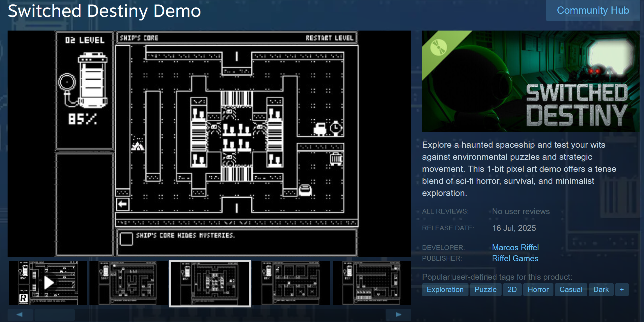644x322 pixels.
Task: Click the 'No user reviews' text
Action: 521,211
